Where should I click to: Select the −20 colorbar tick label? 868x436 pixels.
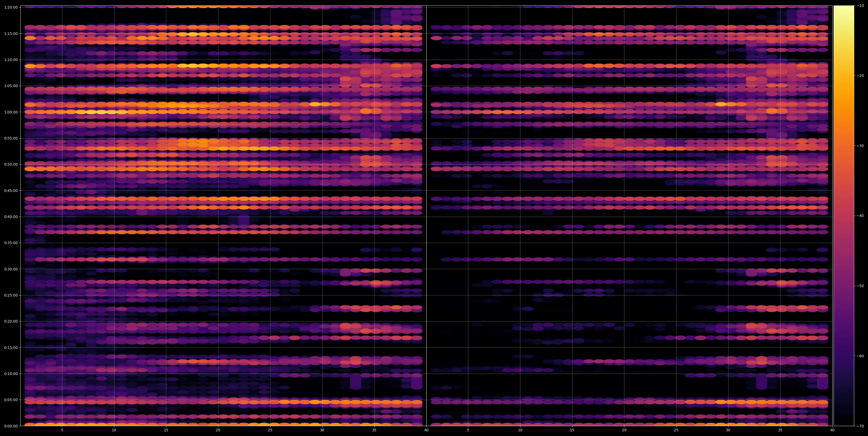pos(860,76)
